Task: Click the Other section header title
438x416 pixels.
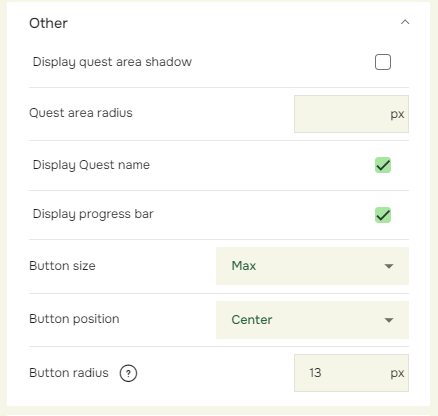Action: tap(48, 23)
